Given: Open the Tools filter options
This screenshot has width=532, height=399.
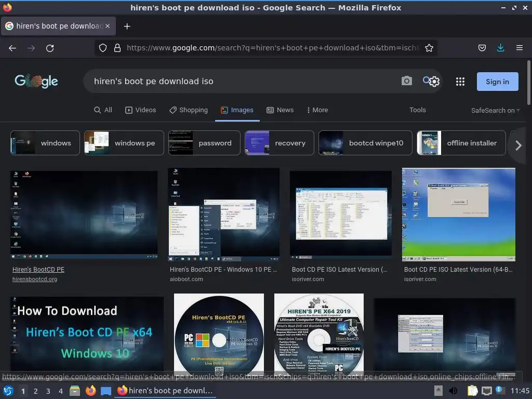Looking at the screenshot, I should (x=417, y=110).
